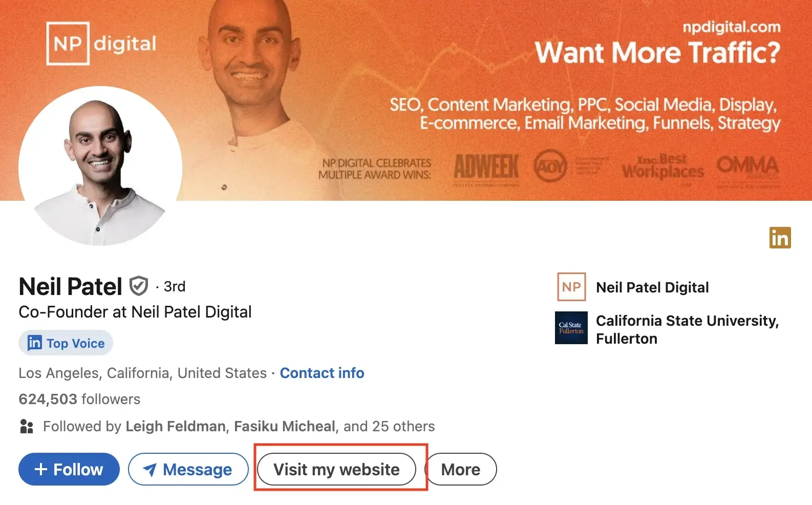812x505 pixels.
Task: Click the Message button
Action: tap(188, 469)
